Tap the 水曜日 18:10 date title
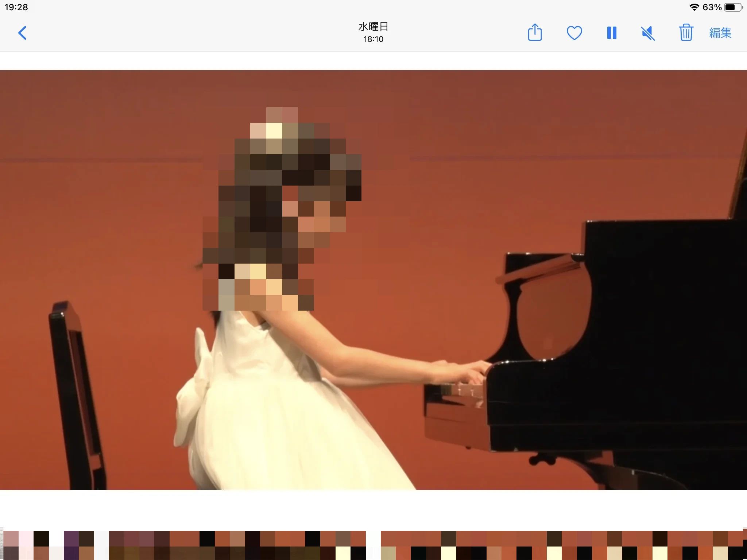The image size is (747, 560). click(x=373, y=32)
